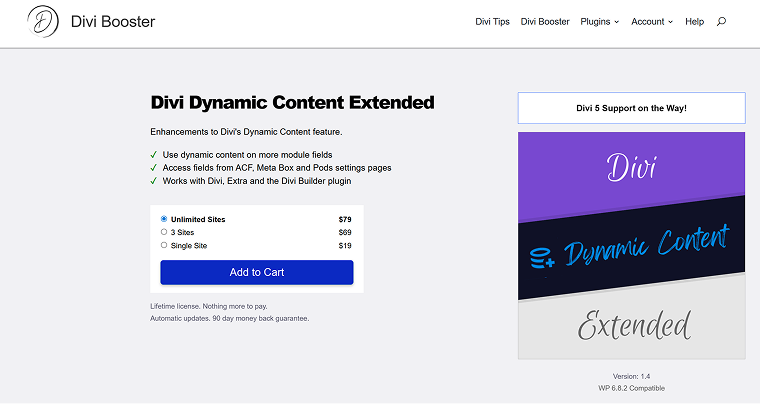Select the Unlimited Sites radio option
The image size is (760, 404).
(x=164, y=219)
